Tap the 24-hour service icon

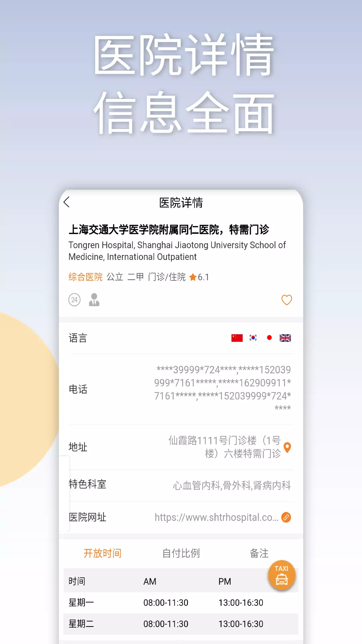point(74,300)
